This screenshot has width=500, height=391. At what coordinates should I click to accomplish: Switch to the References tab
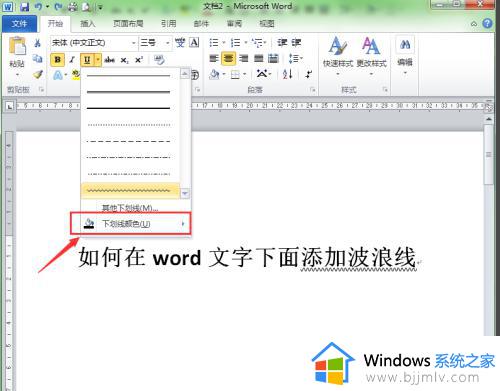pos(168,24)
